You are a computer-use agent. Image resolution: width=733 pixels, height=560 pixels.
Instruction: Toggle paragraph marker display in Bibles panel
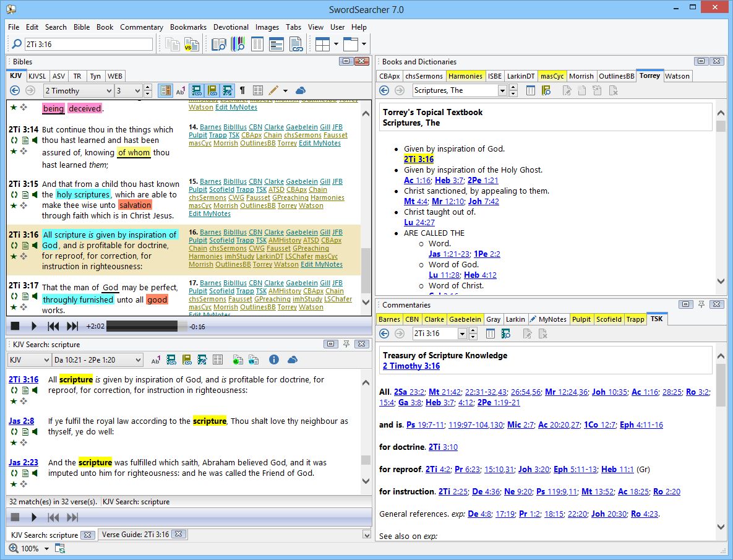tap(242, 90)
